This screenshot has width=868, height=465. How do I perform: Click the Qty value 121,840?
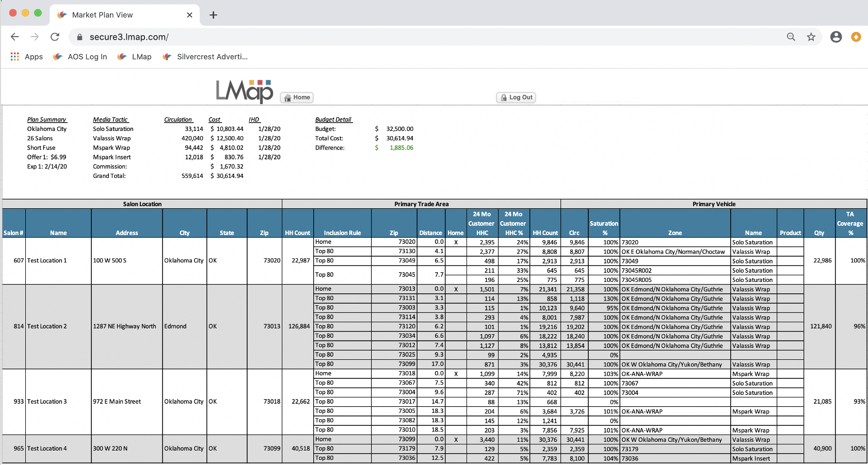click(x=821, y=327)
